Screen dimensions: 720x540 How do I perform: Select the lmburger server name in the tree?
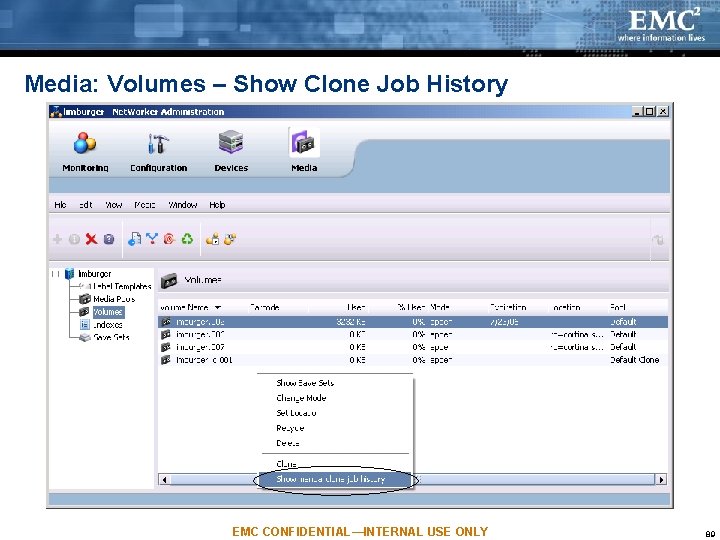tap(95, 274)
